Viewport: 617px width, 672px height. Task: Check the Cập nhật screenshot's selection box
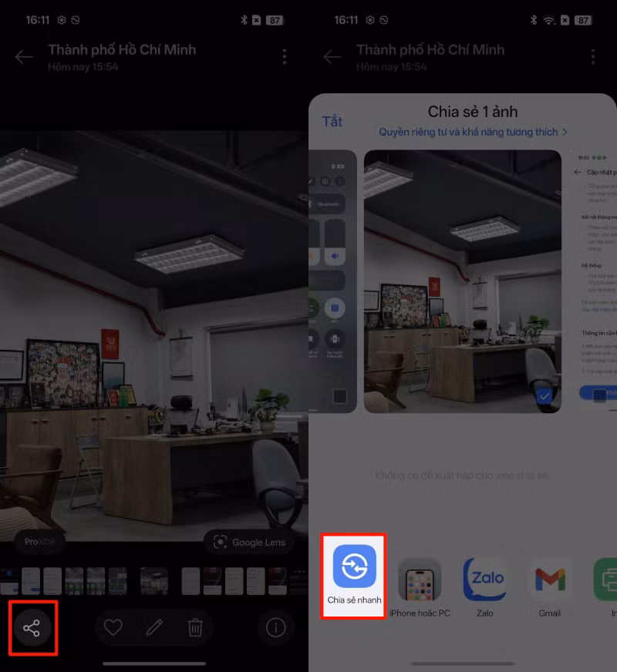click(598, 395)
